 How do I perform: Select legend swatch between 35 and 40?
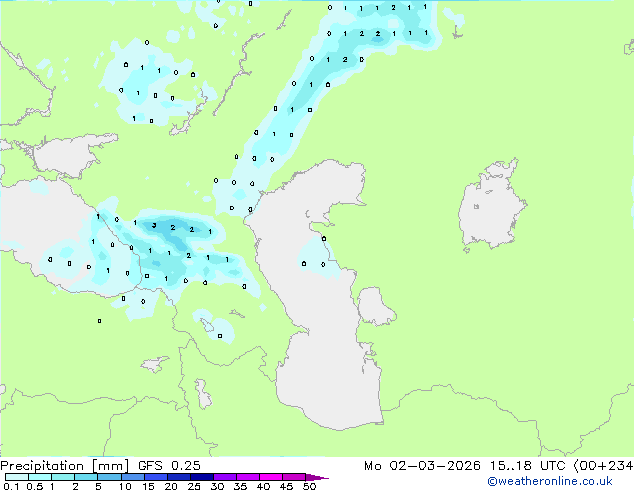coord(248,477)
